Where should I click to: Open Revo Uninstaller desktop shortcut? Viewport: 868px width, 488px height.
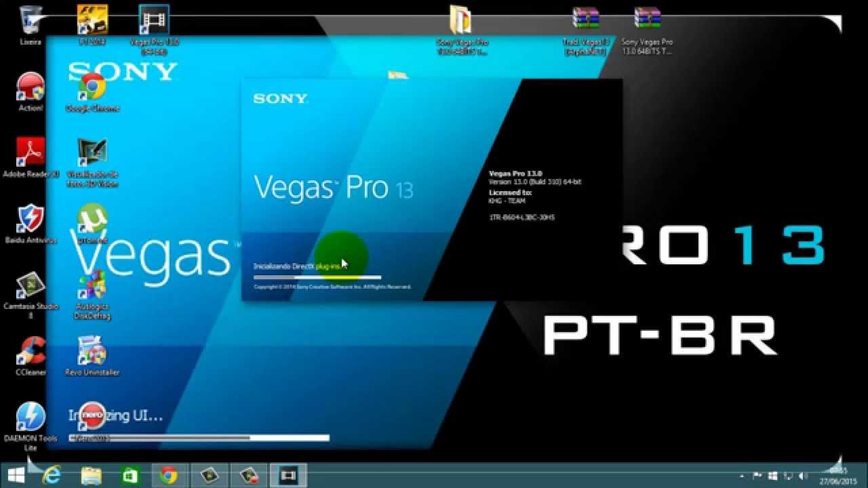pos(92,356)
